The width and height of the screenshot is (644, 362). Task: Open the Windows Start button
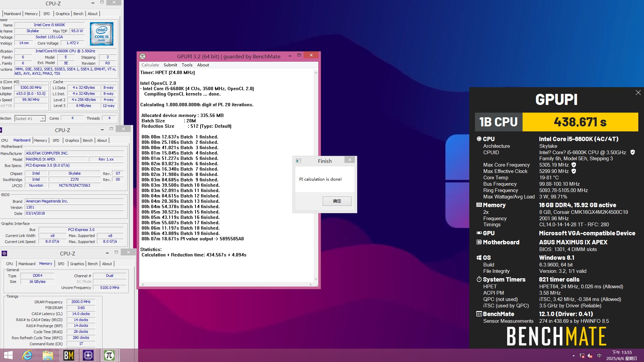pos(8,355)
